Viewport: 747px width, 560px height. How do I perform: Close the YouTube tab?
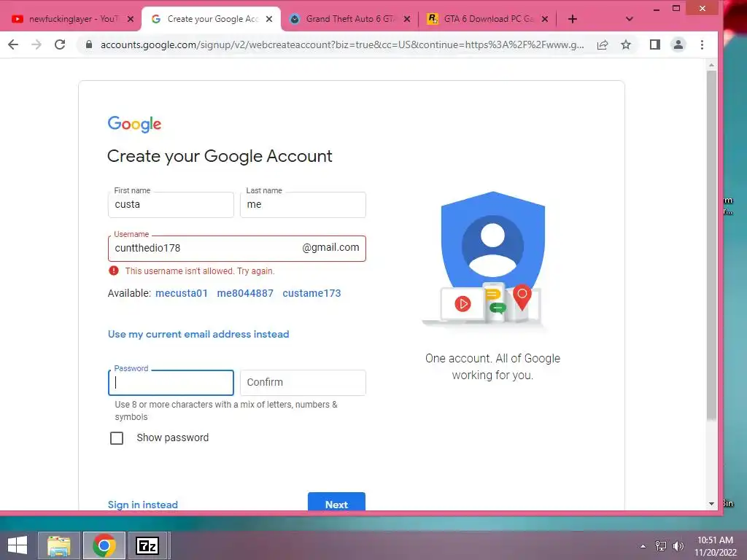pos(131,19)
